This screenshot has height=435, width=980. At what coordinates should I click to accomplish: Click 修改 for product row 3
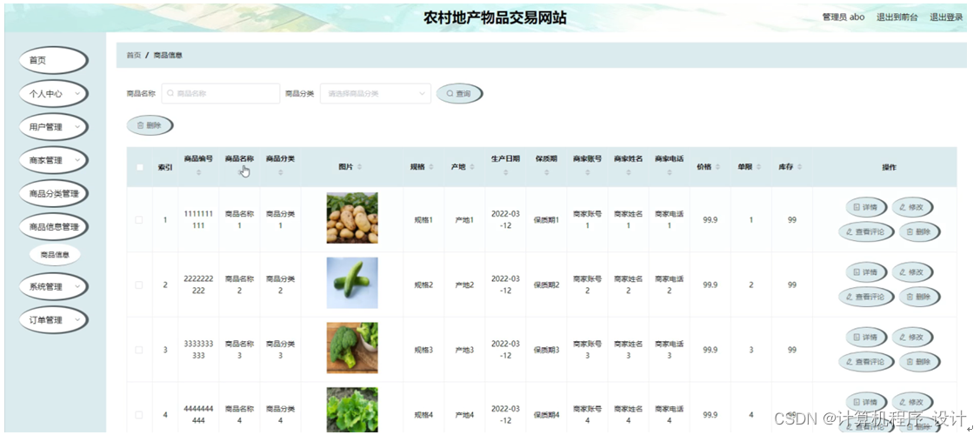point(912,338)
